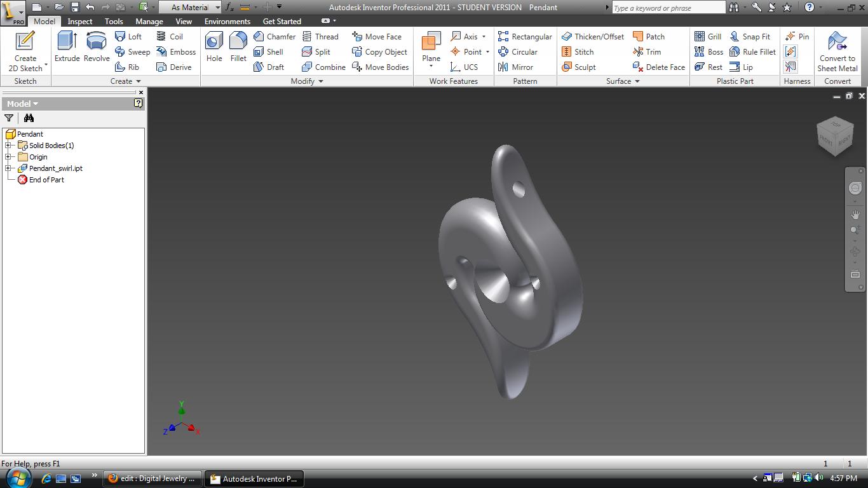Screen dimensions: 868x488
Task: Expand Solid Bodies(1) node
Action: coord(8,146)
